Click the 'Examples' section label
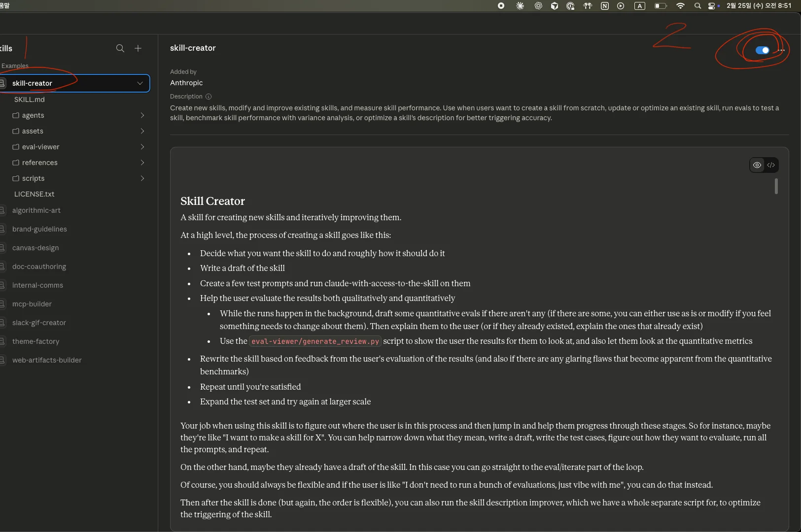Image resolution: width=801 pixels, height=532 pixels. point(15,66)
